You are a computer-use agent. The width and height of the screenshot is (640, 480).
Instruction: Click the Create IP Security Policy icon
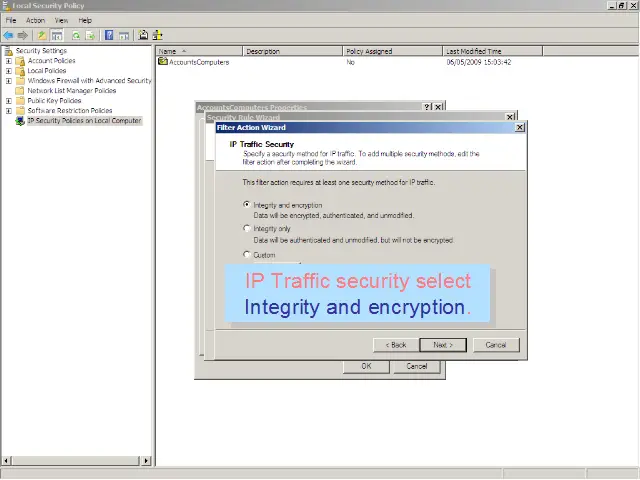click(143, 35)
